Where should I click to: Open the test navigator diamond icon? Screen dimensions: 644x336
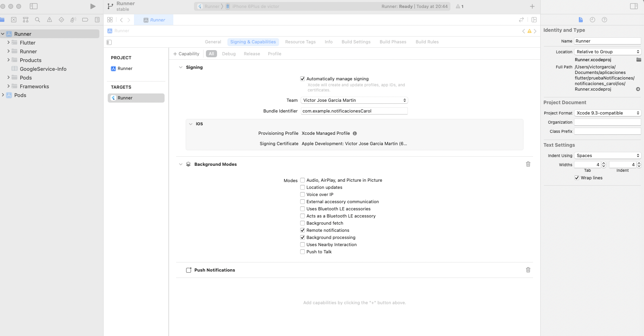(61, 20)
